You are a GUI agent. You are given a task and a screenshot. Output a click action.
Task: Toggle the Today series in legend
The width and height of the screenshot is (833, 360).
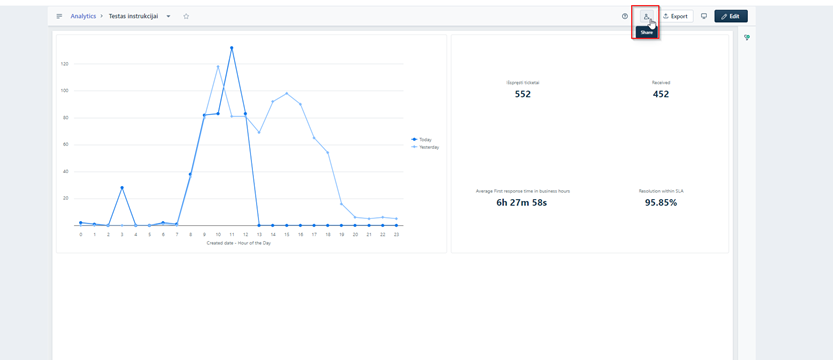(x=422, y=139)
